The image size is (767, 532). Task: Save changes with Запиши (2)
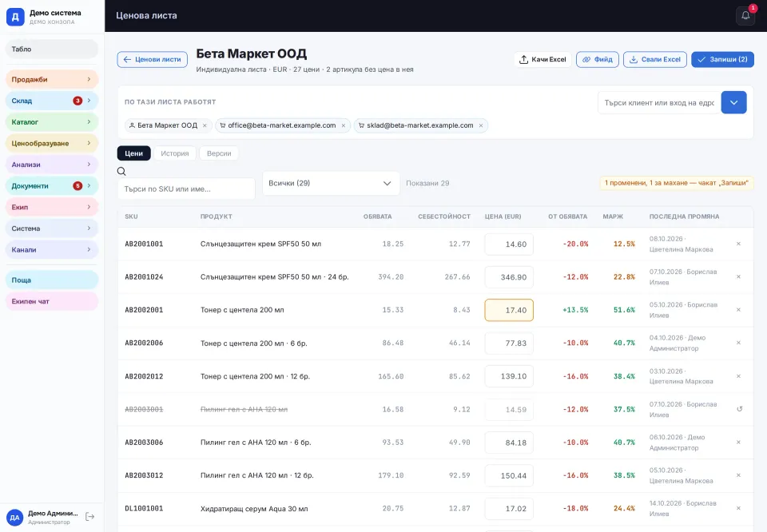click(722, 59)
